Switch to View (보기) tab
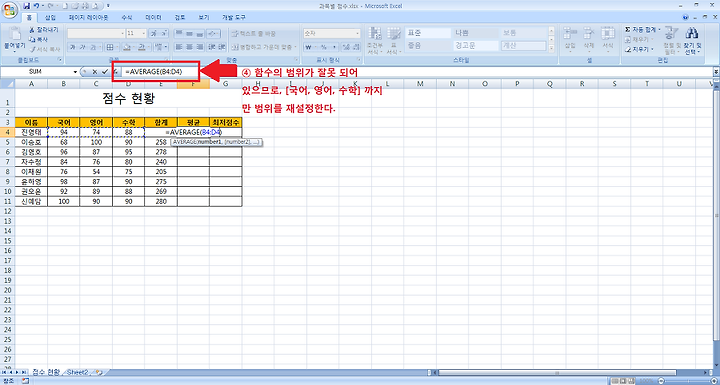The width and height of the screenshot is (720, 385). point(203,17)
